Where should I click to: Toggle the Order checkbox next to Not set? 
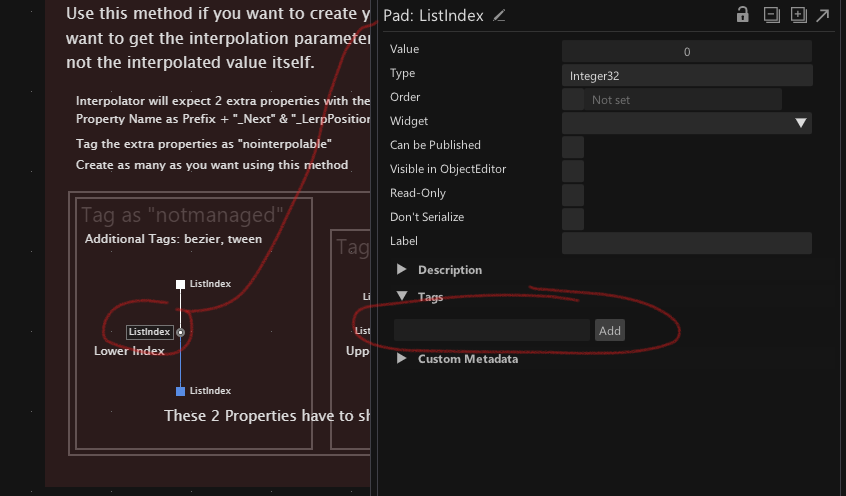(573, 99)
